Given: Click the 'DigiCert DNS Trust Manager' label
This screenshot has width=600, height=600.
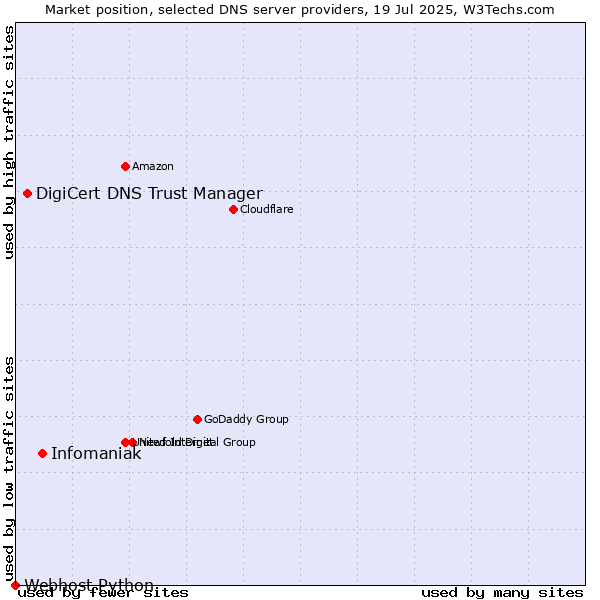Looking at the screenshot, I should tap(149, 194).
